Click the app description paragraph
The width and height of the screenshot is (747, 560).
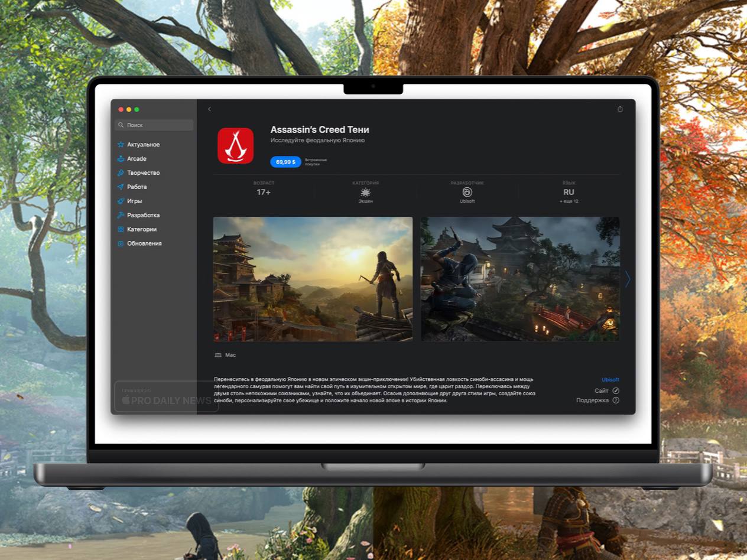click(375, 390)
